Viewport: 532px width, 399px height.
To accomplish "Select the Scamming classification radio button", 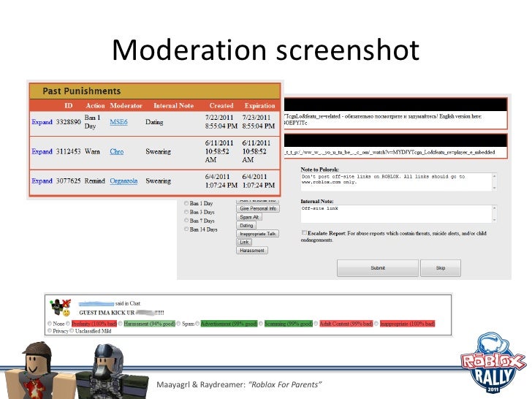I will tap(261, 324).
